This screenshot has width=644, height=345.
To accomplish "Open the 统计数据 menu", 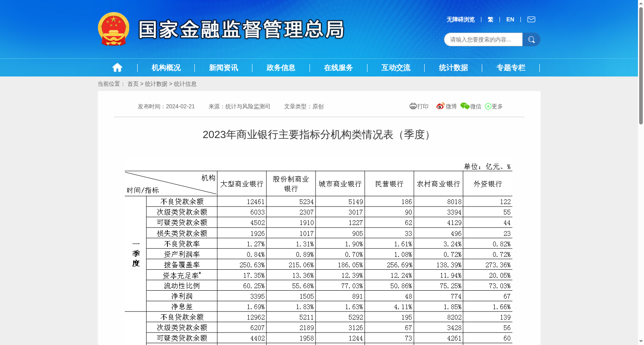I will tap(454, 68).
